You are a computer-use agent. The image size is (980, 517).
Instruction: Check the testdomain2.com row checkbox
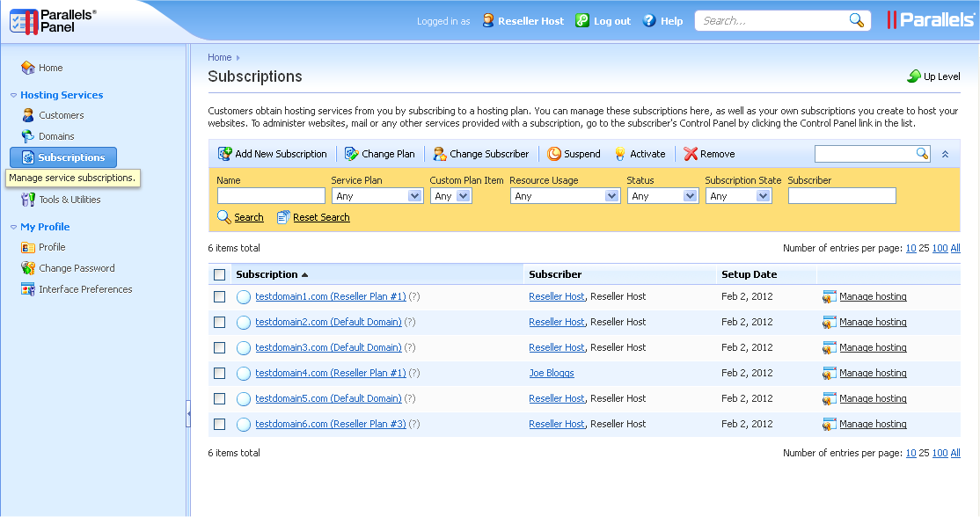[x=219, y=322]
